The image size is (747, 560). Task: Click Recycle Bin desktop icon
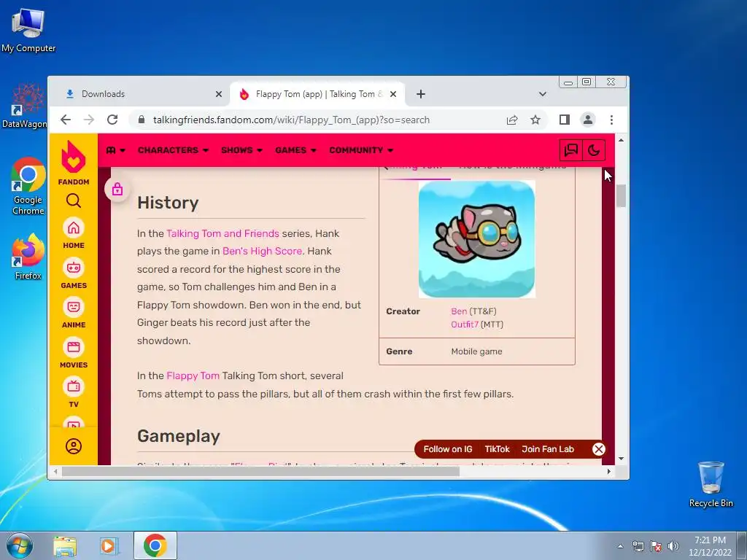coord(711,484)
